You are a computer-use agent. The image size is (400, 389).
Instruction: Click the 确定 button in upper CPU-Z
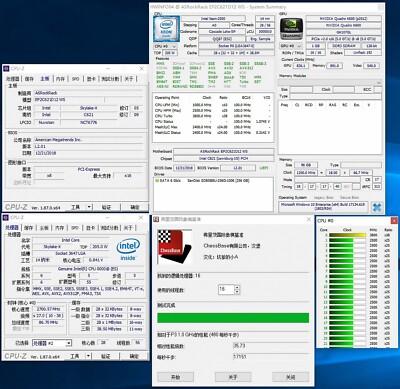coord(135,207)
